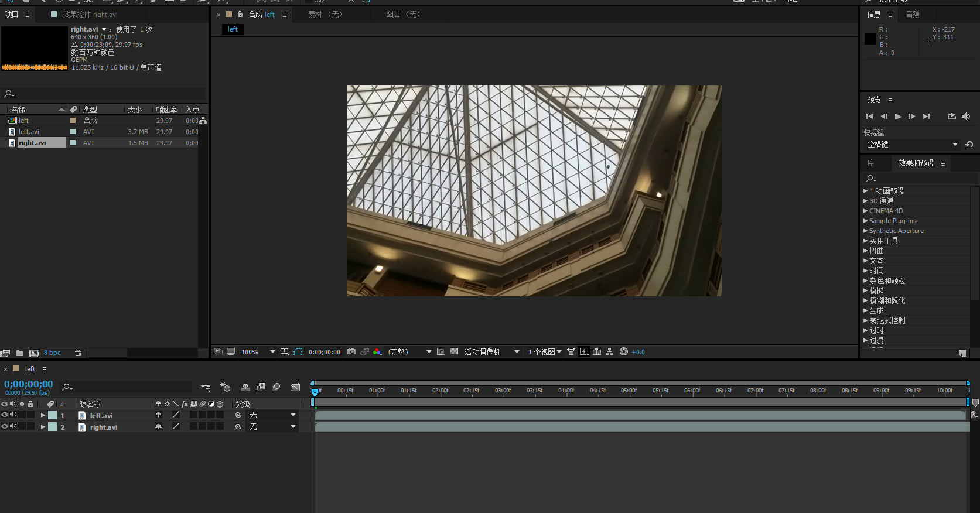
Task: Take a snapshot with the camera icon
Action: (351, 352)
